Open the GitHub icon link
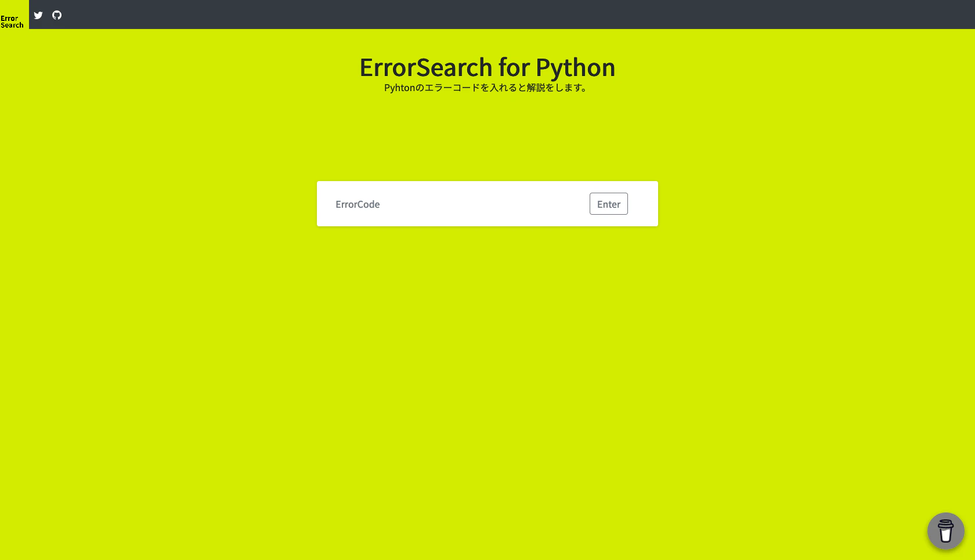This screenshot has height=560, width=975. coord(57,15)
